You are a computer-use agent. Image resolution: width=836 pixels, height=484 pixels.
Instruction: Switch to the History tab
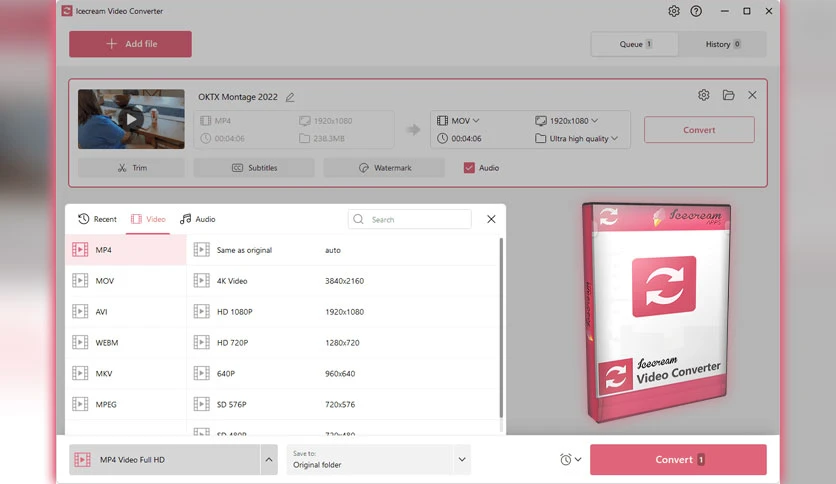722,44
